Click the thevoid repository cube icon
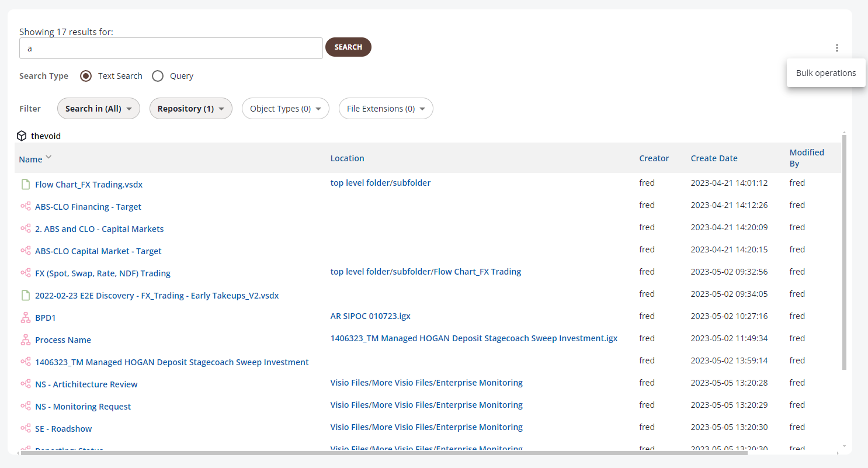 click(x=22, y=136)
